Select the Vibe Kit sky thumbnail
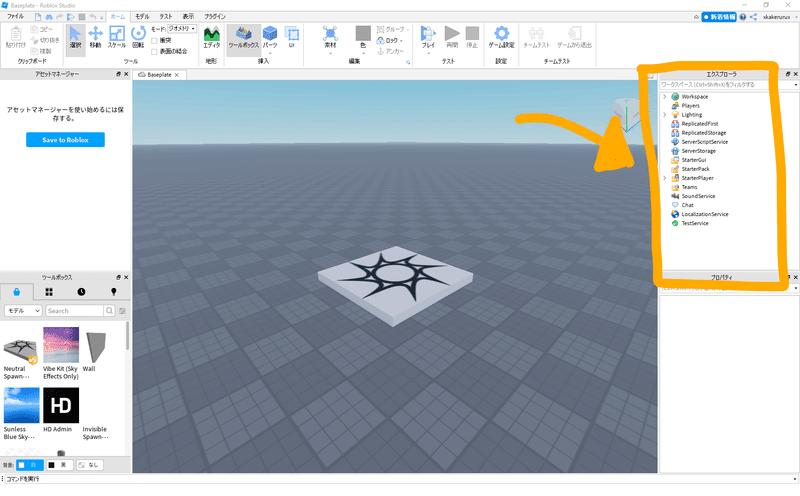This screenshot has height=496, width=800. tap(61, 345)
